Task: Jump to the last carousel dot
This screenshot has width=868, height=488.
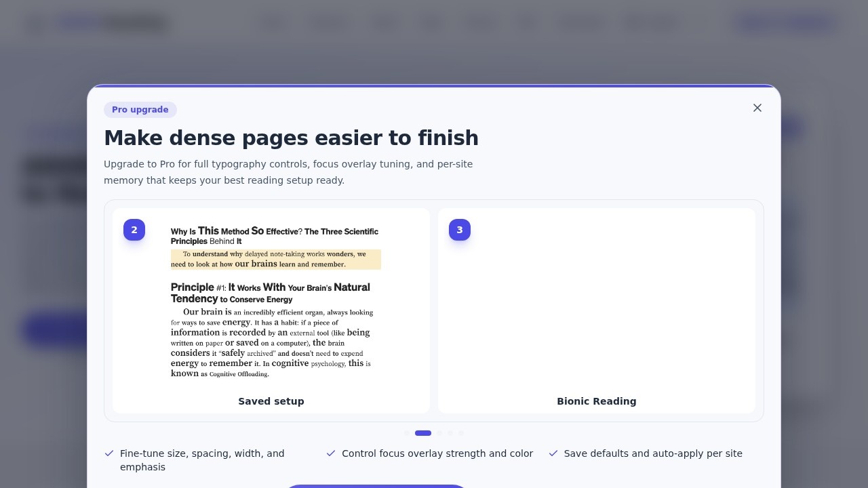Action: (x=461, y=433)
